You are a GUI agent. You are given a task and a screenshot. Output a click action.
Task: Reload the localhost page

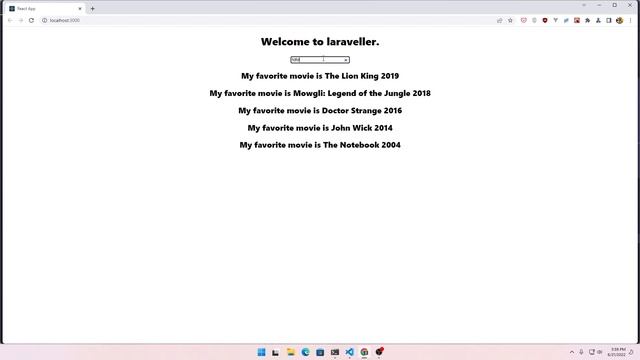click(x=31, y=20)
